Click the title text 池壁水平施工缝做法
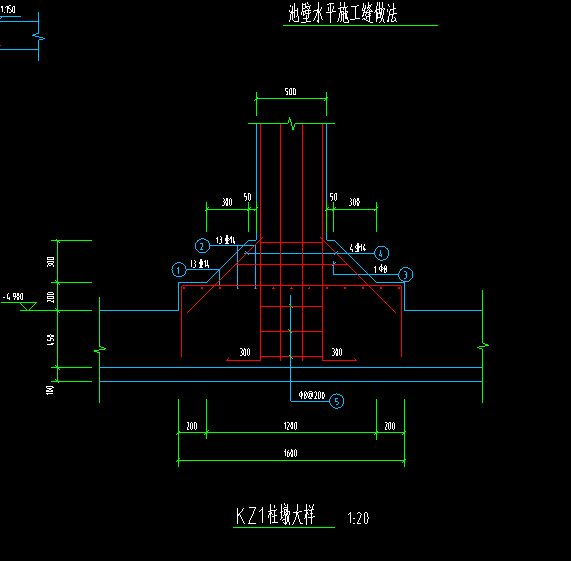Image resolution: width=571 pixels, height=561 pixels. (342, 13)
